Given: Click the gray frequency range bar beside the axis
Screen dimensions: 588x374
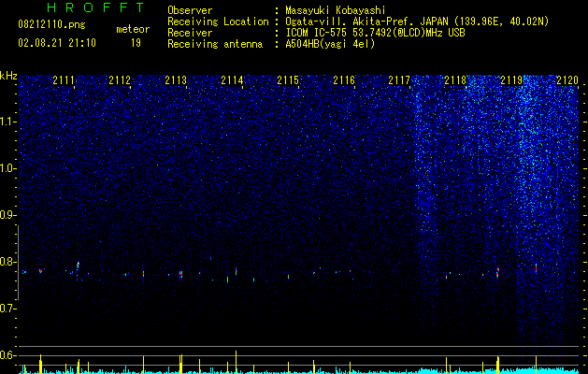Looking at the screenshot, I should coord(19,263).
